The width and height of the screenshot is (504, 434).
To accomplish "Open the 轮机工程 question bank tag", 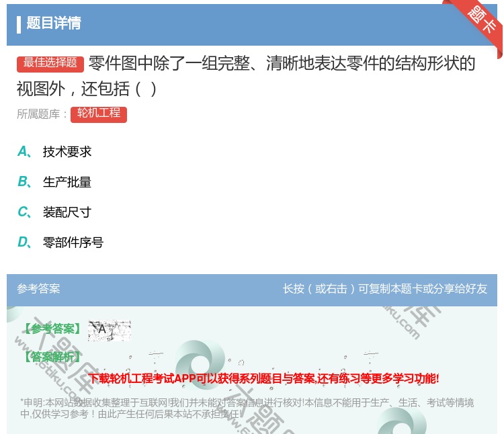I will [99, 114].
